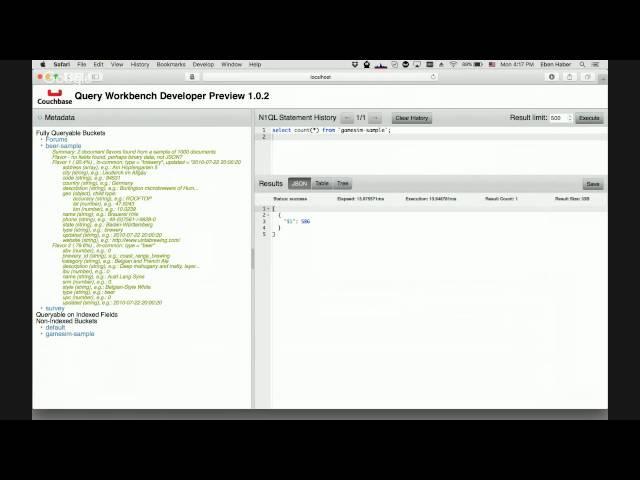Click the Clear History button
This screenshot has height=480, width=640.
coord(411,118)
